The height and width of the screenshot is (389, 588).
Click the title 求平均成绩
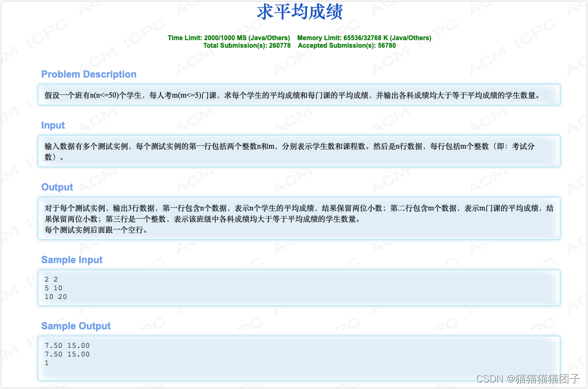pyautogui.click(x=299, y=11)
